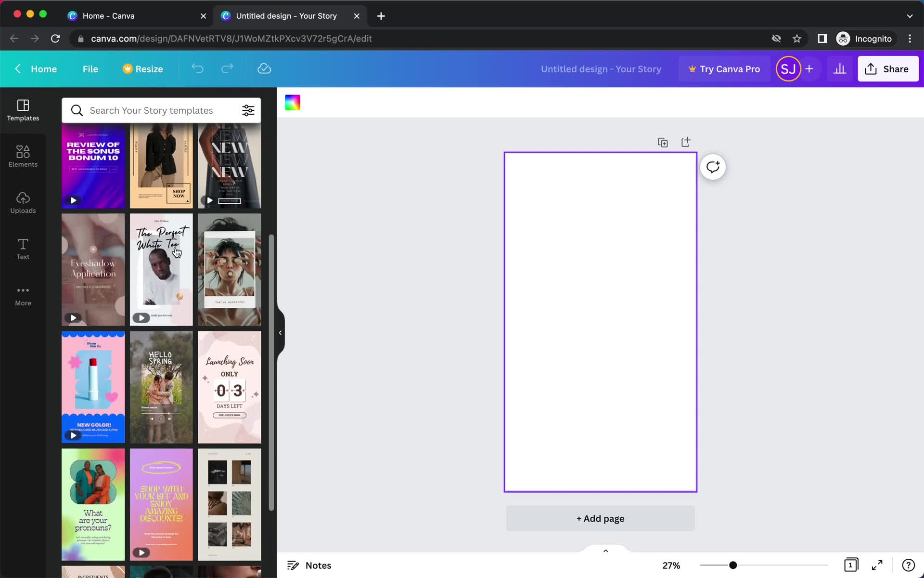Open the help question mark
Screen dimensions: 924x578
pyautogui.click(x=908, y=565)
